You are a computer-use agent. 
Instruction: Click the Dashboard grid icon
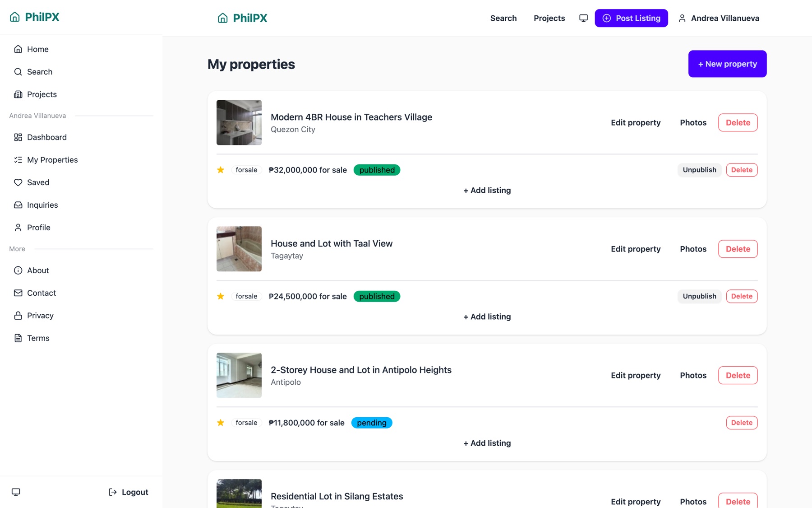18,137
